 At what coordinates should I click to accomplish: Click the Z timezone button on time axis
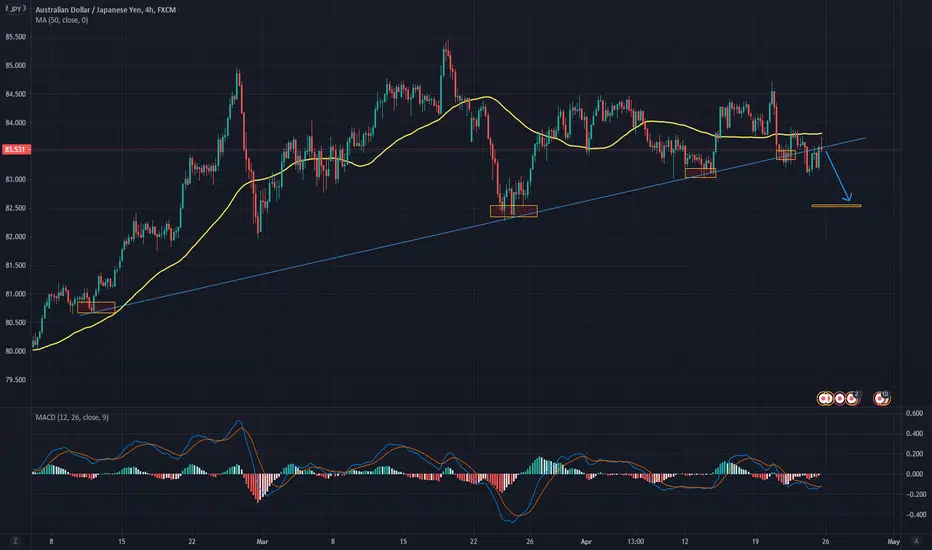coord(15,541)
